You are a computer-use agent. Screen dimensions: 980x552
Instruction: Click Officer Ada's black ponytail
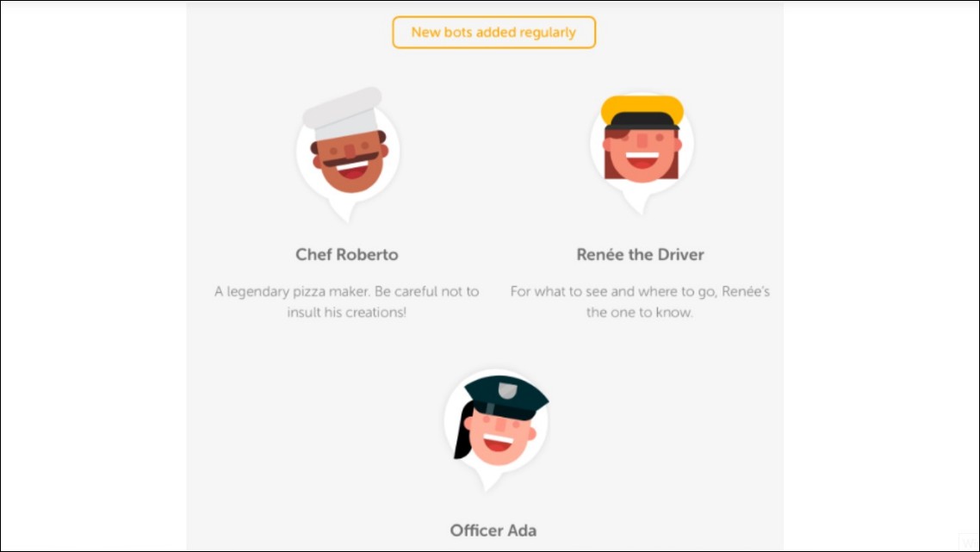(x=462, y=431)
